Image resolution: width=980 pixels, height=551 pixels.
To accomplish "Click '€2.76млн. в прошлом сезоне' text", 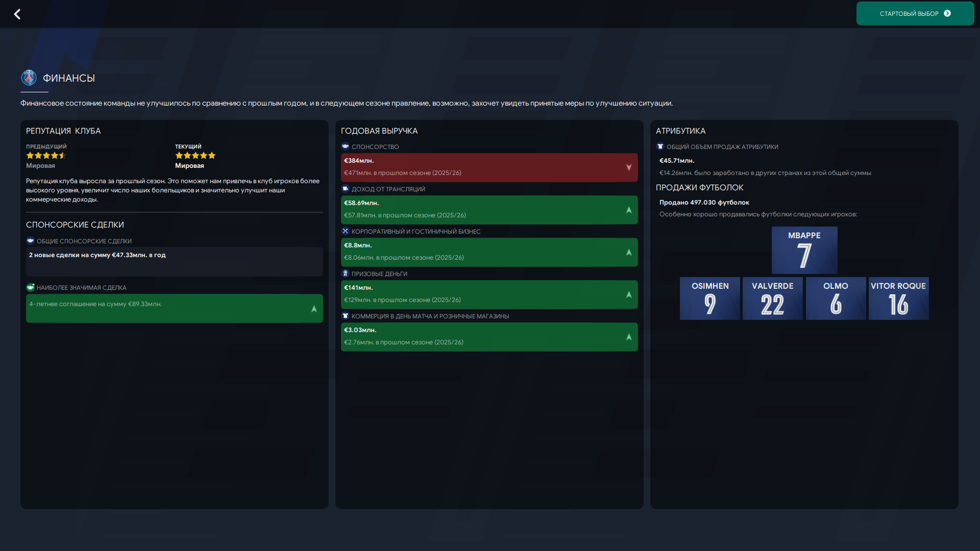I will click(404, 342).
